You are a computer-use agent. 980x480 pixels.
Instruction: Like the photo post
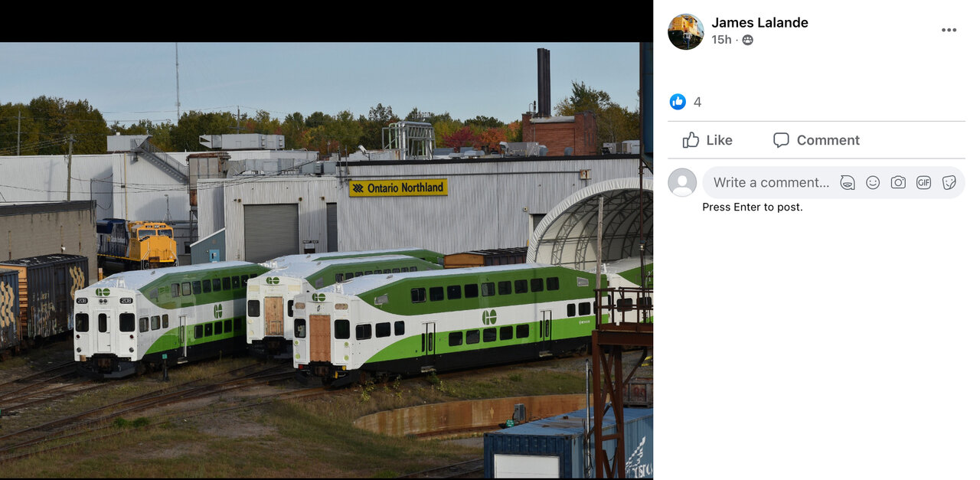coord(707,140)
